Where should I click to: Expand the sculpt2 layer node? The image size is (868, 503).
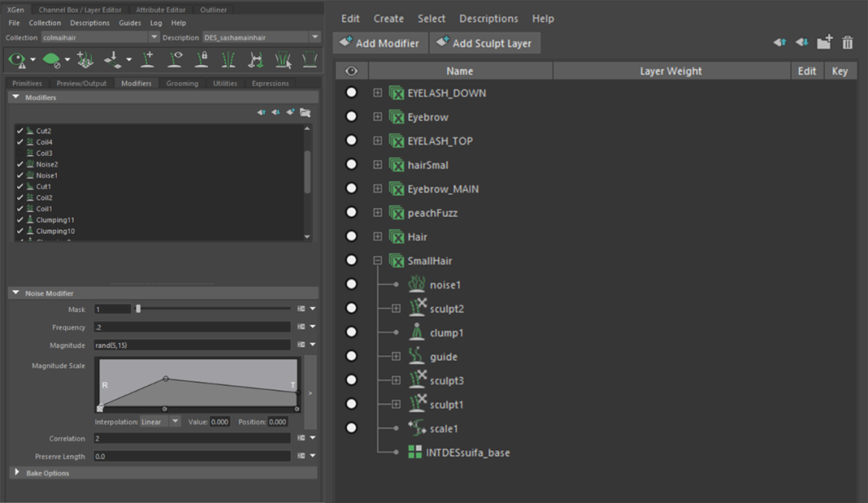[x=395, y=309]
